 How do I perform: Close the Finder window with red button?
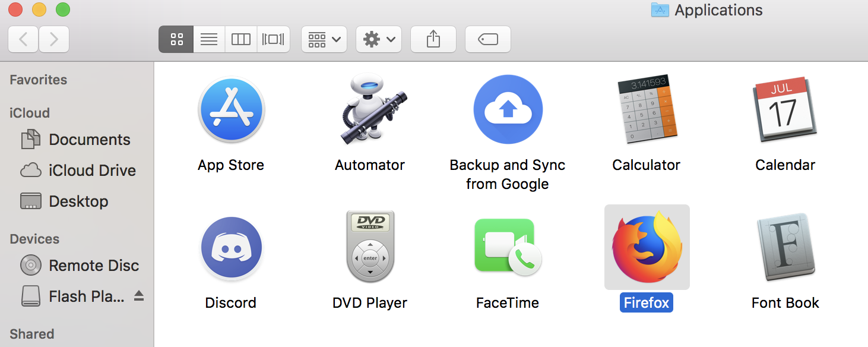(15, 10)
